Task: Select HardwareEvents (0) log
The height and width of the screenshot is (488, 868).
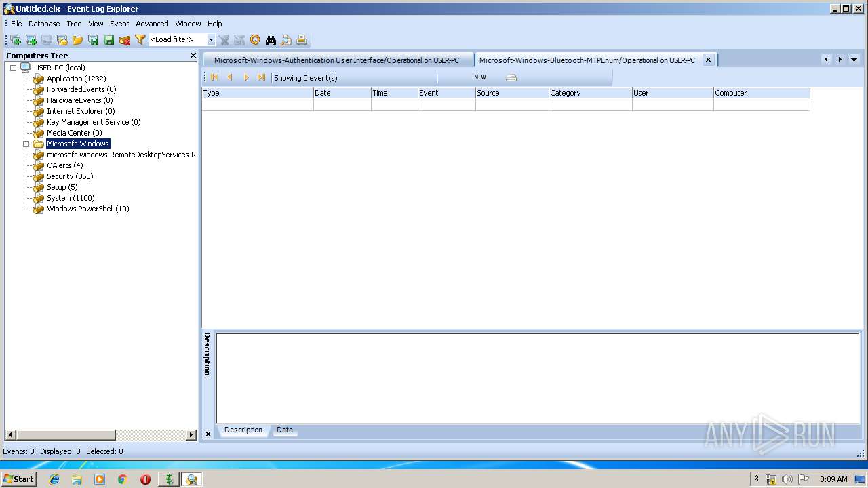Action: [79, 100]
